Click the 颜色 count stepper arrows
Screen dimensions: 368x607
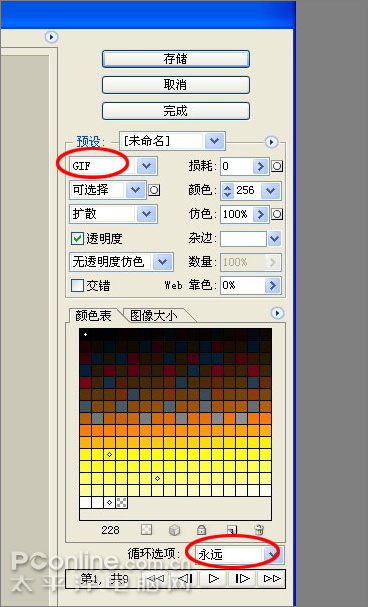(228, 191)
